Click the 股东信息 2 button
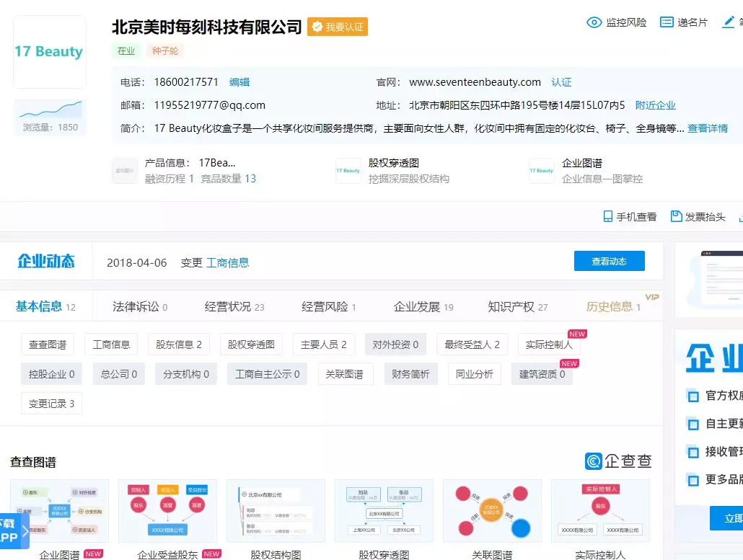Viewport: 743px width, 560px height. coord(179,345)
